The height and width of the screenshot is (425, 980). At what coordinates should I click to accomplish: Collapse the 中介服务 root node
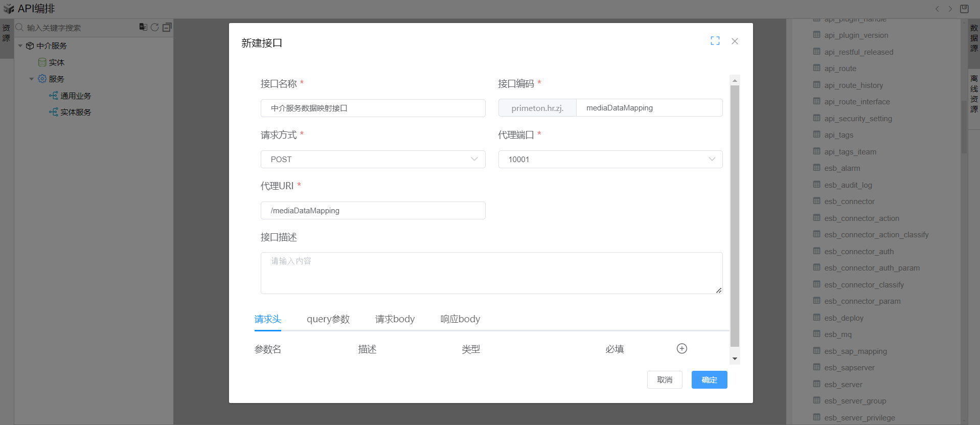20,46
